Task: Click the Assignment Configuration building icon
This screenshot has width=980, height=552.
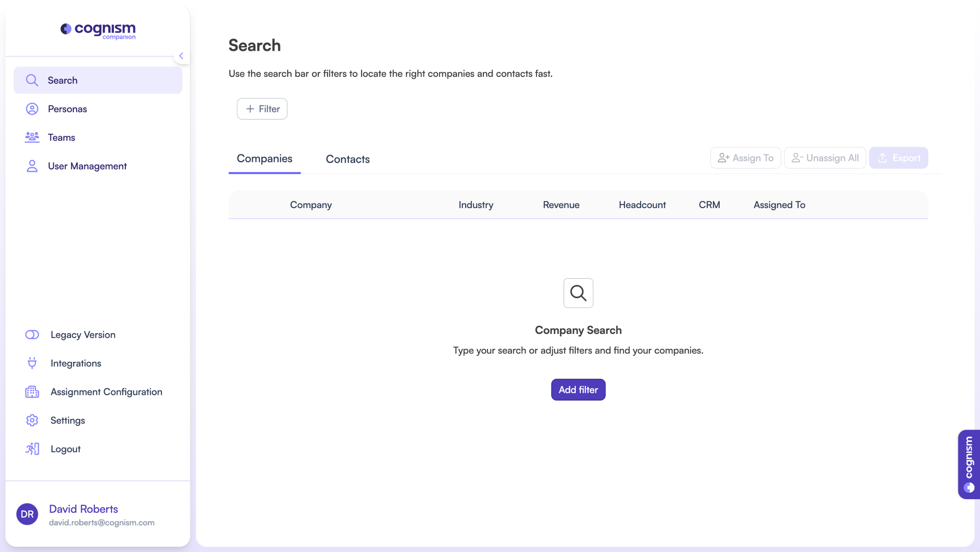Action: pos(32,392)
